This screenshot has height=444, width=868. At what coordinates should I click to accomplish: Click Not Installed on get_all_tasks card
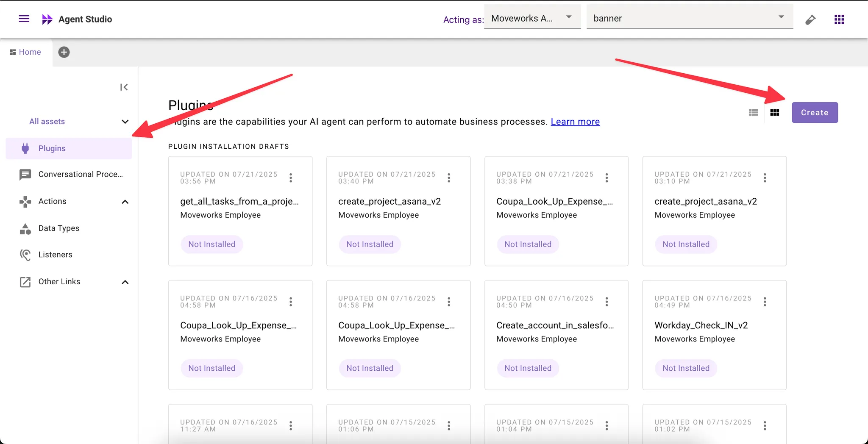pyautogui.click(x=212, y=244)
